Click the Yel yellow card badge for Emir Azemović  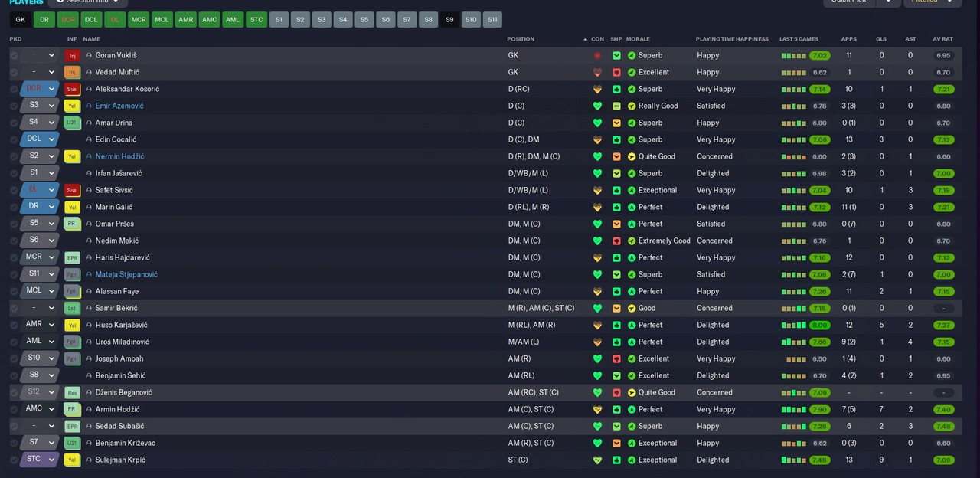point(73,106)
